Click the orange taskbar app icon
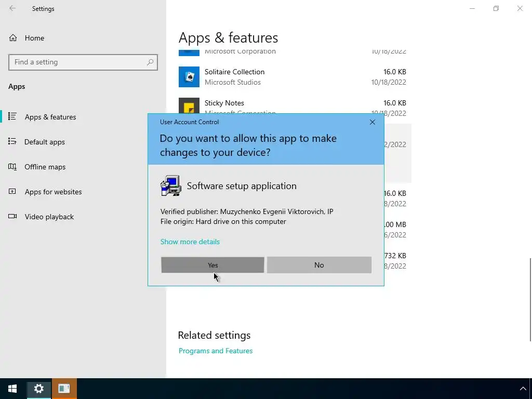Image resolution: width=532 pixels, height=399 pixels. coord(64,389)
